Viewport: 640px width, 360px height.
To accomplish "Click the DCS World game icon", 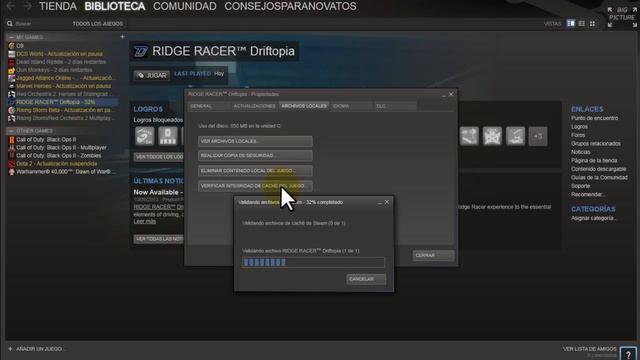I will click(11, 54).
